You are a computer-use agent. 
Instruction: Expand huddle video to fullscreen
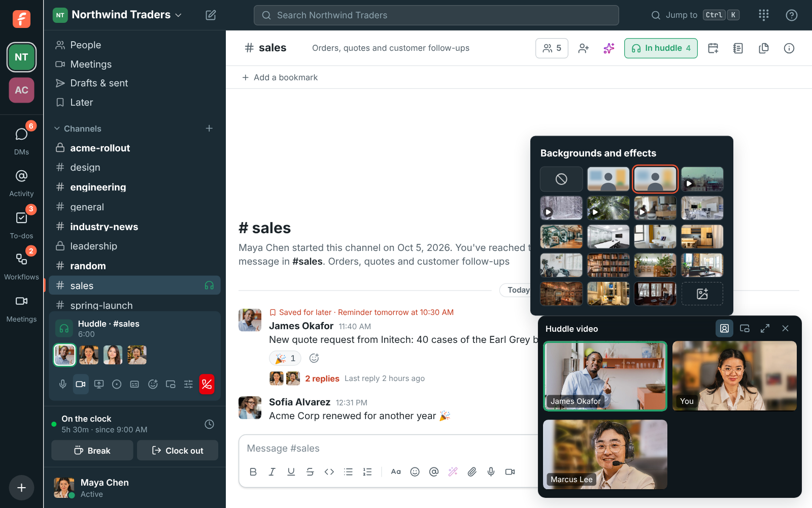click(765, 329)
